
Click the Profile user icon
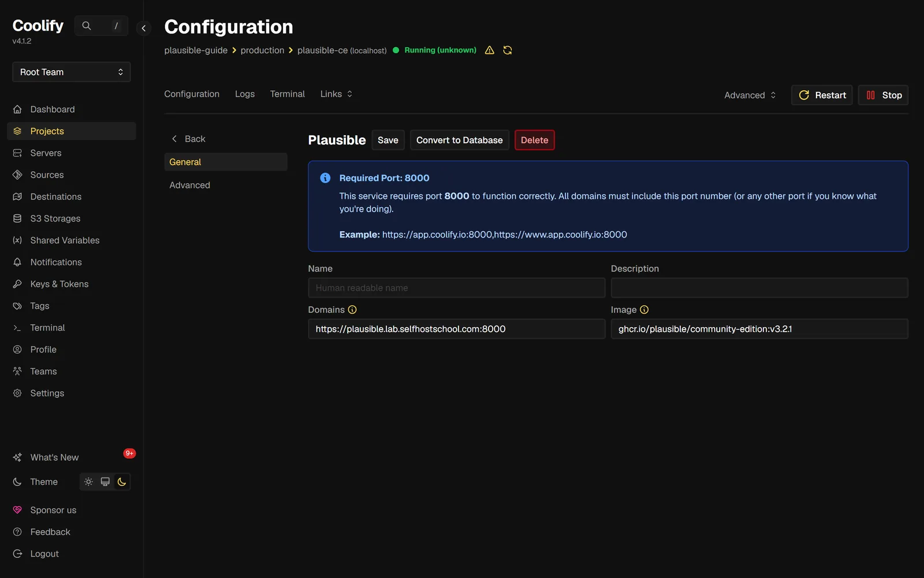[x=17, y=350]
